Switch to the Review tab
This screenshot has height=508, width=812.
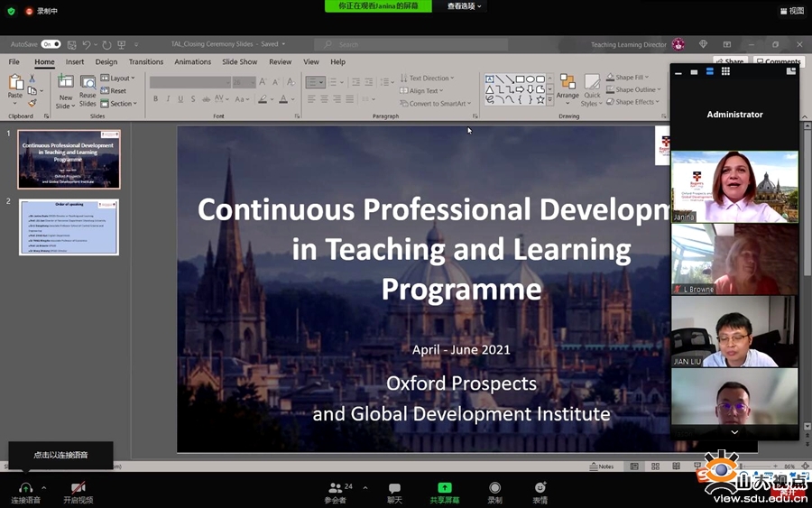click(x=281, y=61)
